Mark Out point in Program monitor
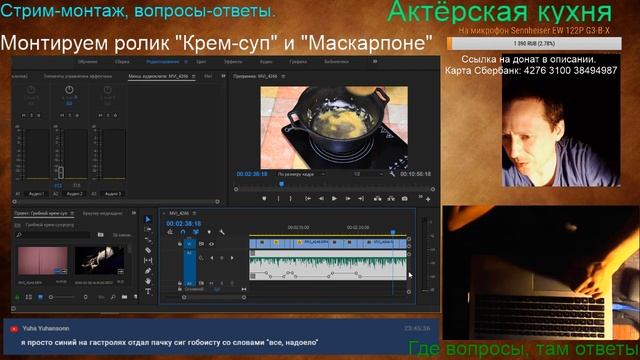This screenshot has height=360, width=640. (291, 199)
